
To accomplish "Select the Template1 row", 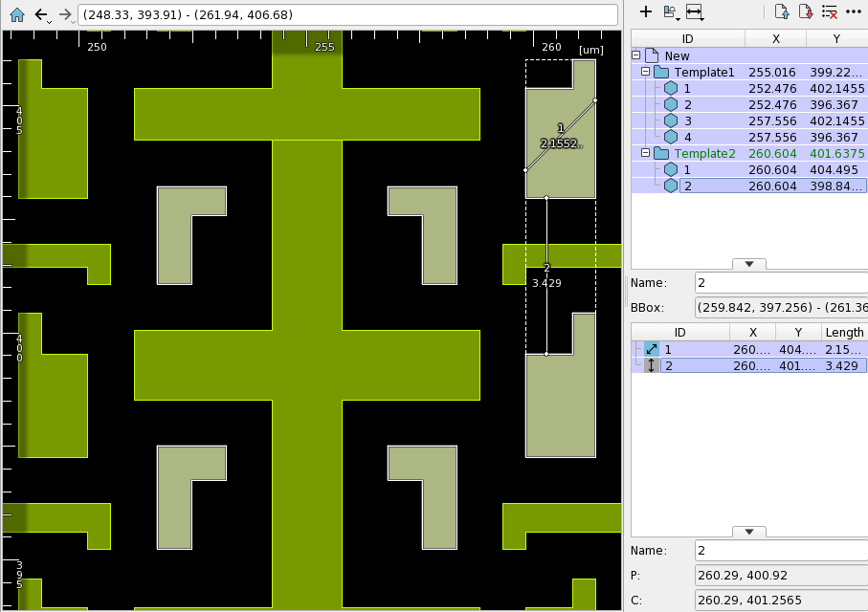I will tap(749, 72).
